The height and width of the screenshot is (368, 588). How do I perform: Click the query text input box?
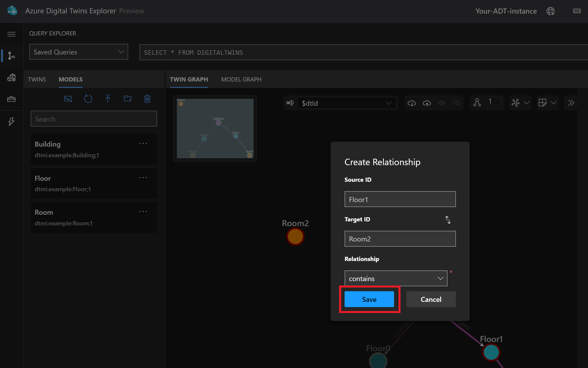pos(364,52)
